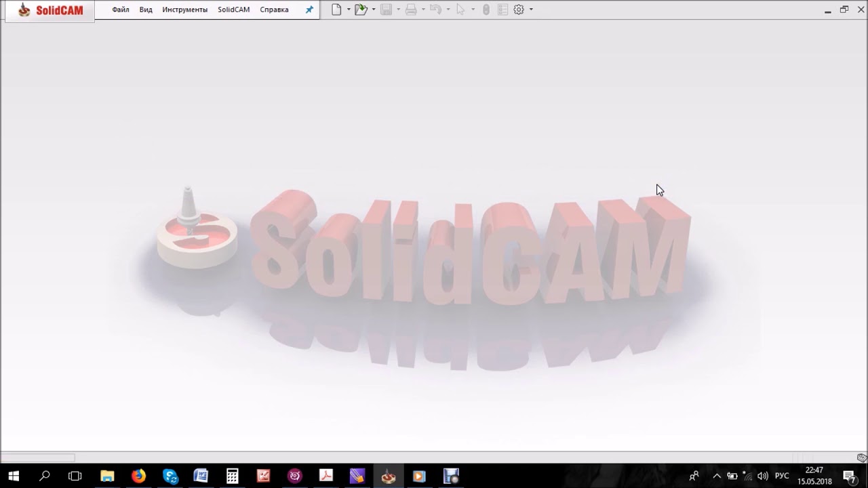The width and height of the screenshot is (868, 488).
Task: Open the purple round app on taskbar
Action: pyautogui.click(x=294, y=476)
